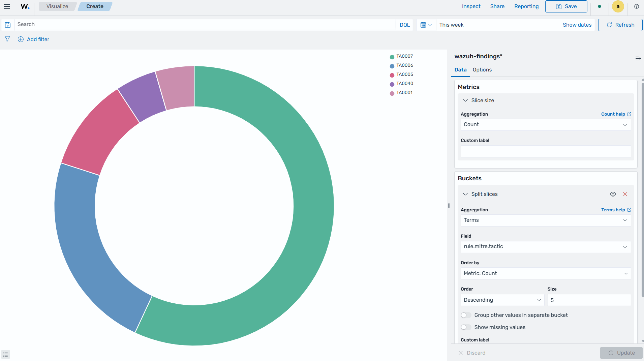The image size is (644, 361).
Task: Click the saved query disk icon
Action: [x=8, y=25]
